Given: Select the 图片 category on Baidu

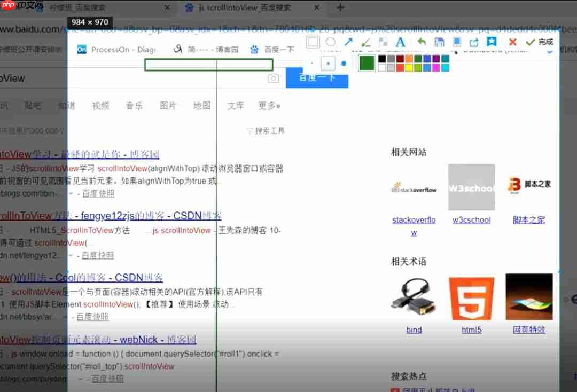Looking at the screenshot, I should 168,106.
